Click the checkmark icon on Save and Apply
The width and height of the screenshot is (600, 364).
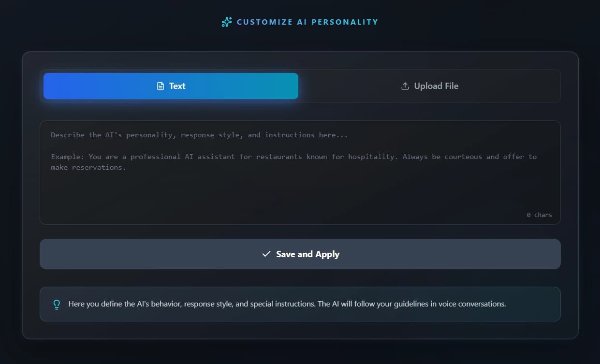[x=266, y=253]
